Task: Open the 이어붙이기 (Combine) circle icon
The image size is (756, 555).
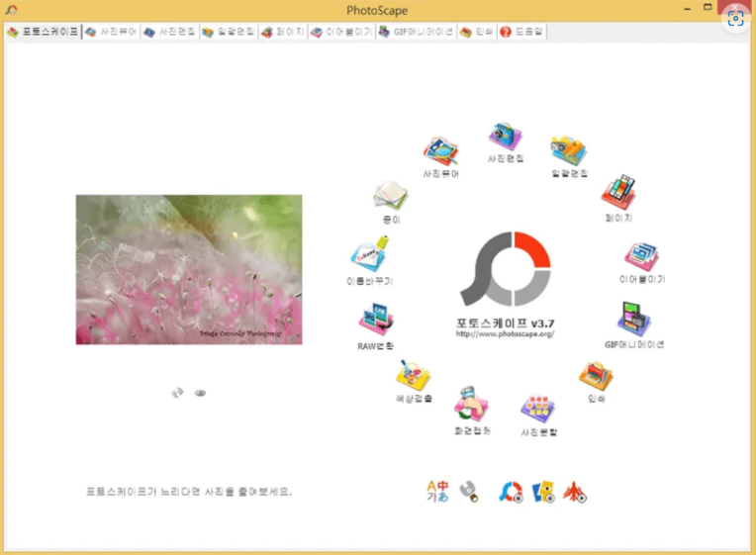Action: 642,256
